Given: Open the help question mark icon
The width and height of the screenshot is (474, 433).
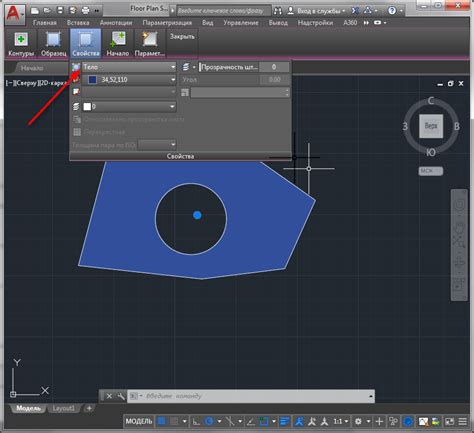Looking at the screenshot, I should click(x=392, y=11).
